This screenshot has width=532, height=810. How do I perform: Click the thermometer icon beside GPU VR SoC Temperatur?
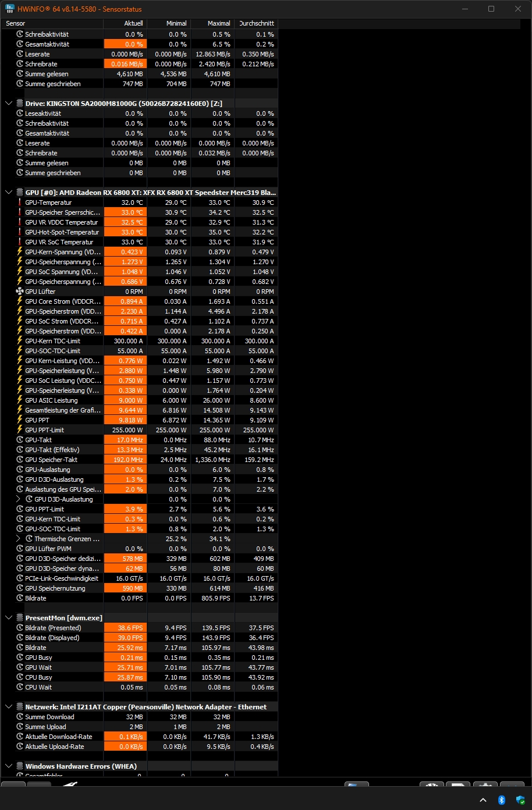tap(20, 242)
